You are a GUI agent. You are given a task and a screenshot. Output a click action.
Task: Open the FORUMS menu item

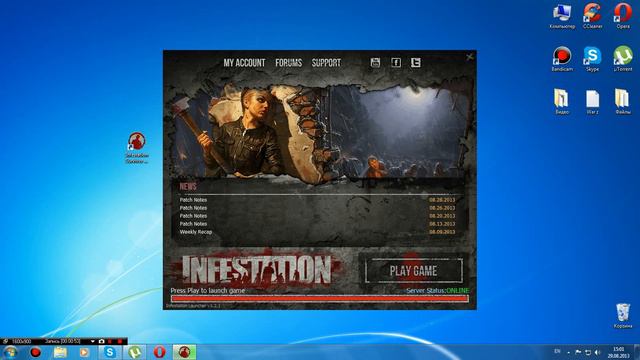point(289,63)
